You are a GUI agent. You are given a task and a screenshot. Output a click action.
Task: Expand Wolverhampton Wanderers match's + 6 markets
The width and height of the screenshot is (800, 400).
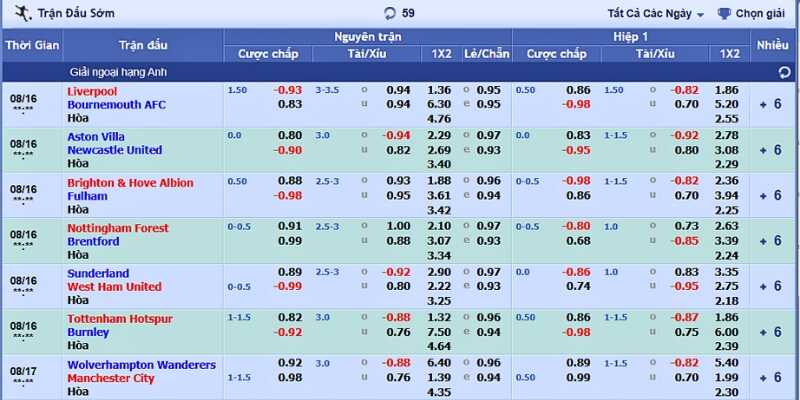point(770,378)
